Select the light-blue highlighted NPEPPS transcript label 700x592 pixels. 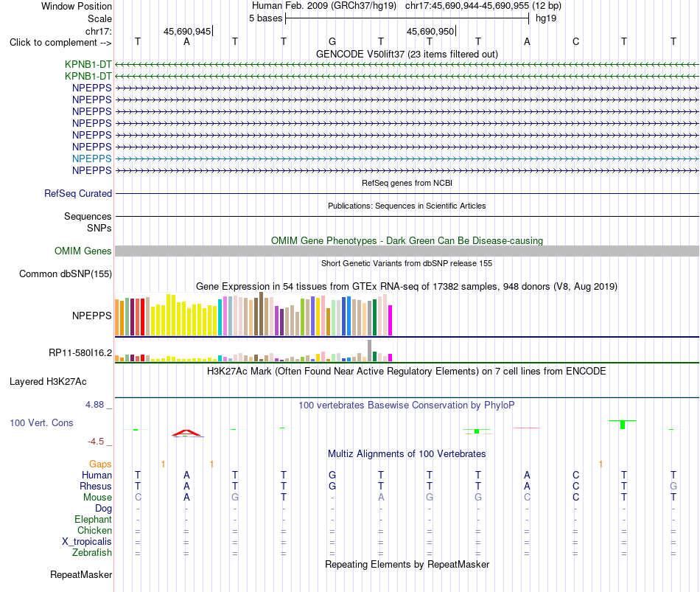click(91, 159)
